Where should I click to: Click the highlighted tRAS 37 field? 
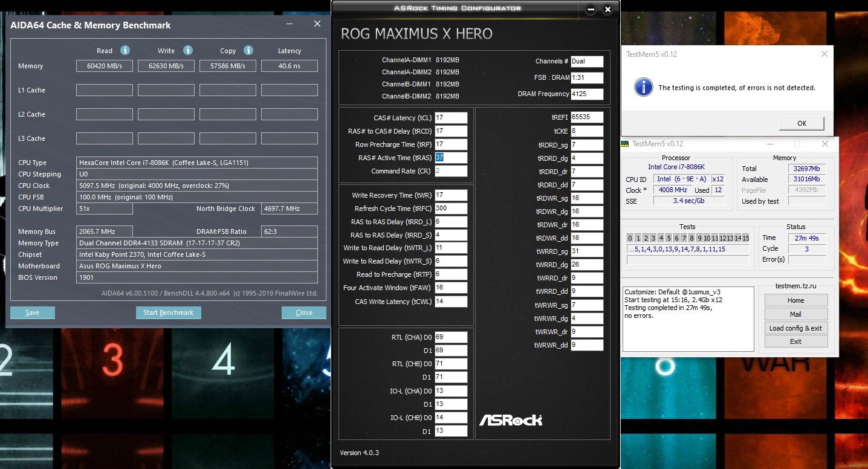click(451, 158)
